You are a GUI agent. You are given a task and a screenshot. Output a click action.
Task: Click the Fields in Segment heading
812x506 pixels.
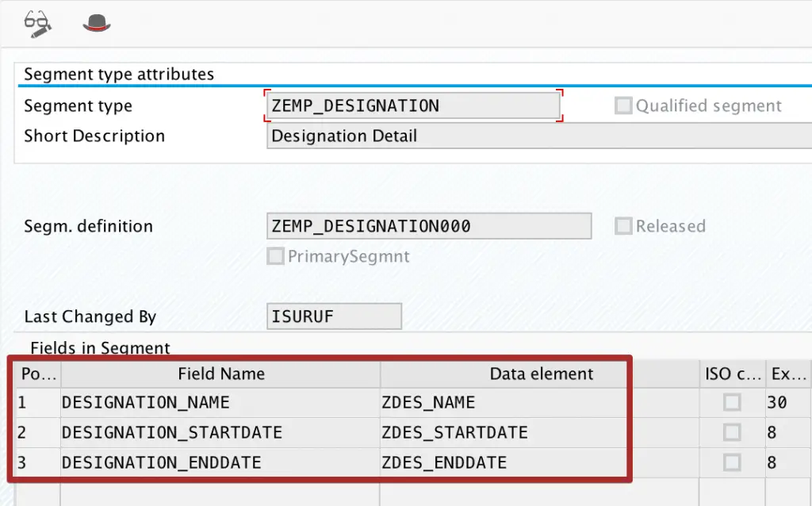[100, 348]
